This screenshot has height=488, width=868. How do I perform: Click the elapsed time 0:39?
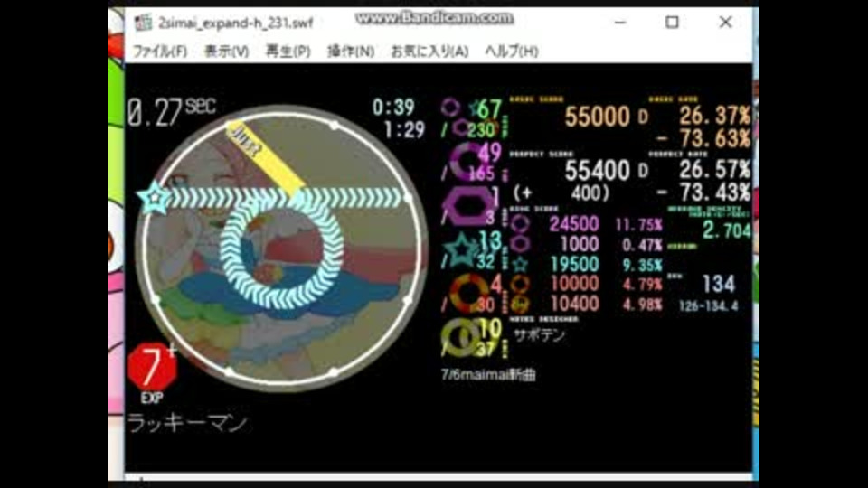[393, 108]
